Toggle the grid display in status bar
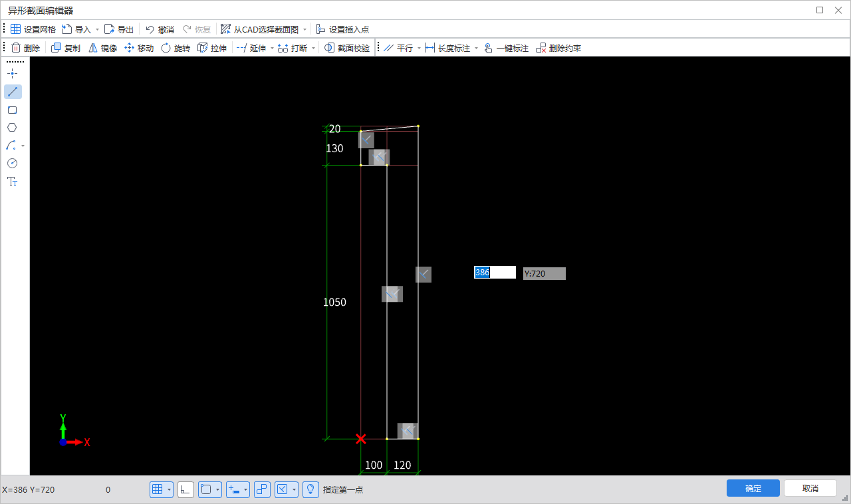 tap(158, 489)
